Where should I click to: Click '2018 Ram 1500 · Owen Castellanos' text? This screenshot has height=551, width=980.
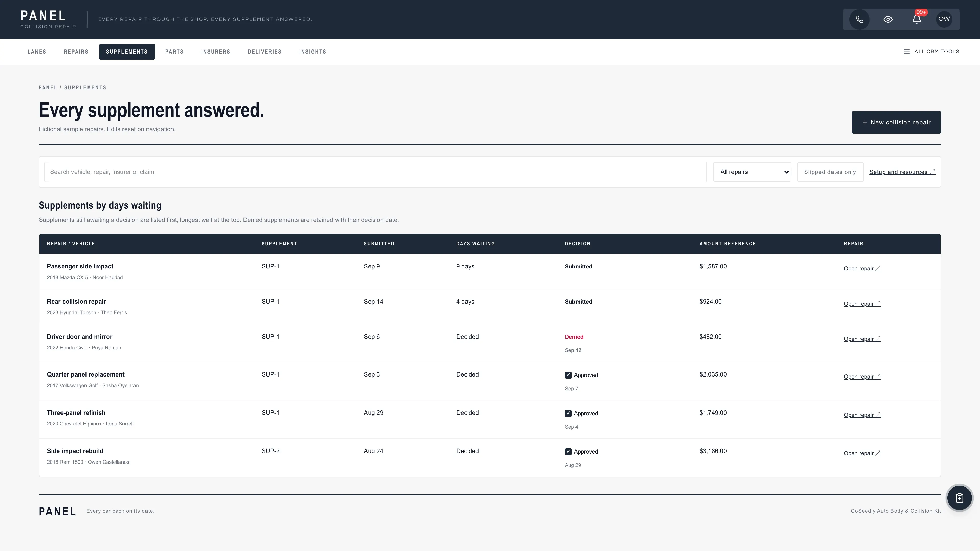coord(88,462)
